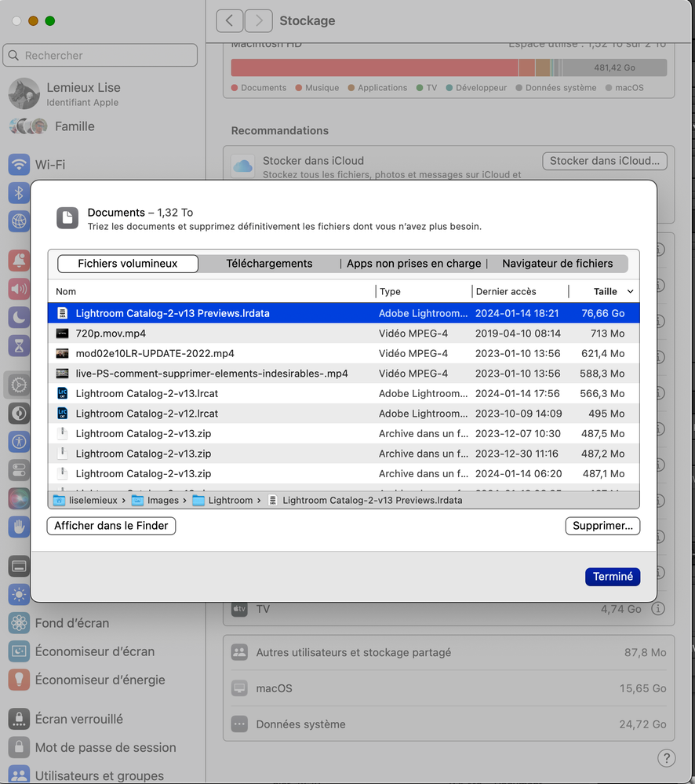The image size is (695, 784).
Task: Switch to the Téléchargements tab
Action: click(269, 264)
